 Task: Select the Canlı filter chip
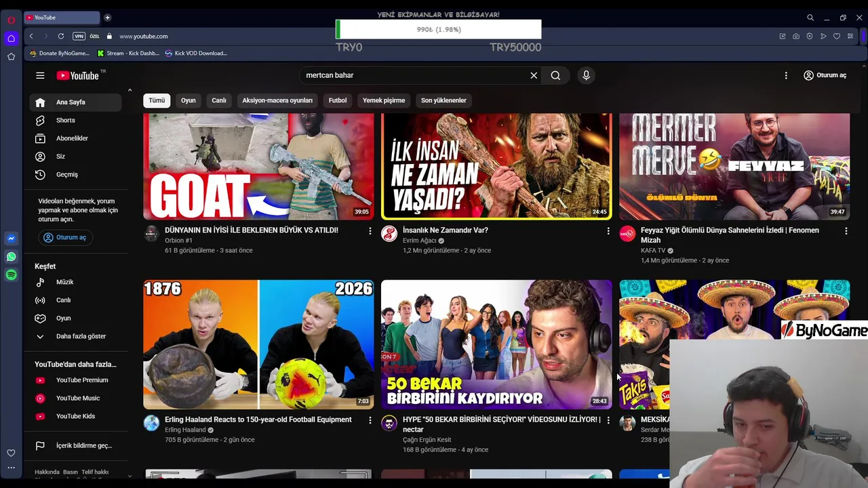click(219, 100)
